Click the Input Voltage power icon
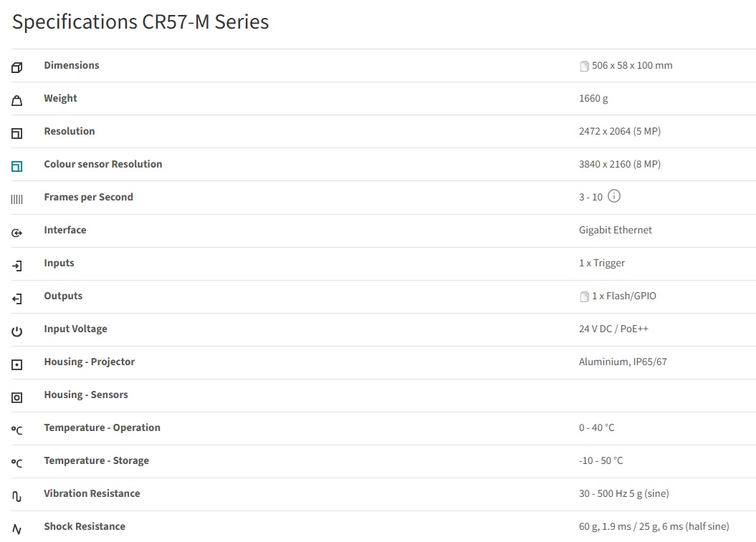This screenshot has height=542, width=756. point(17,332)
